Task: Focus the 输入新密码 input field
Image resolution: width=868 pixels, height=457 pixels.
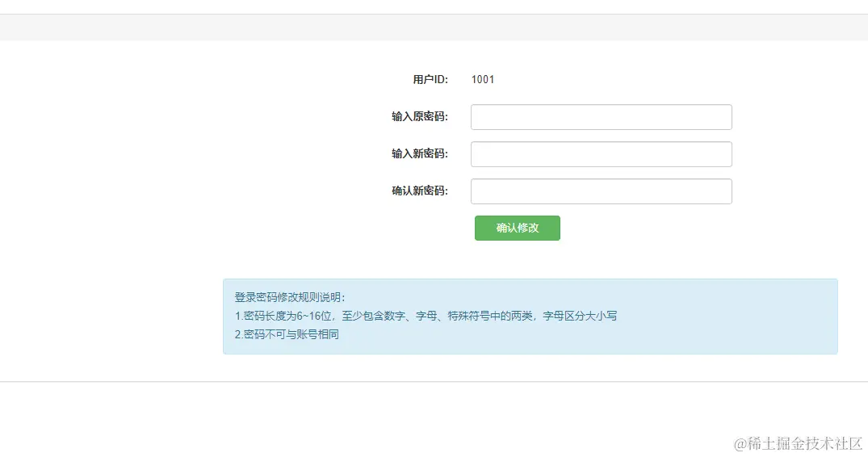Action: point(602,153)
